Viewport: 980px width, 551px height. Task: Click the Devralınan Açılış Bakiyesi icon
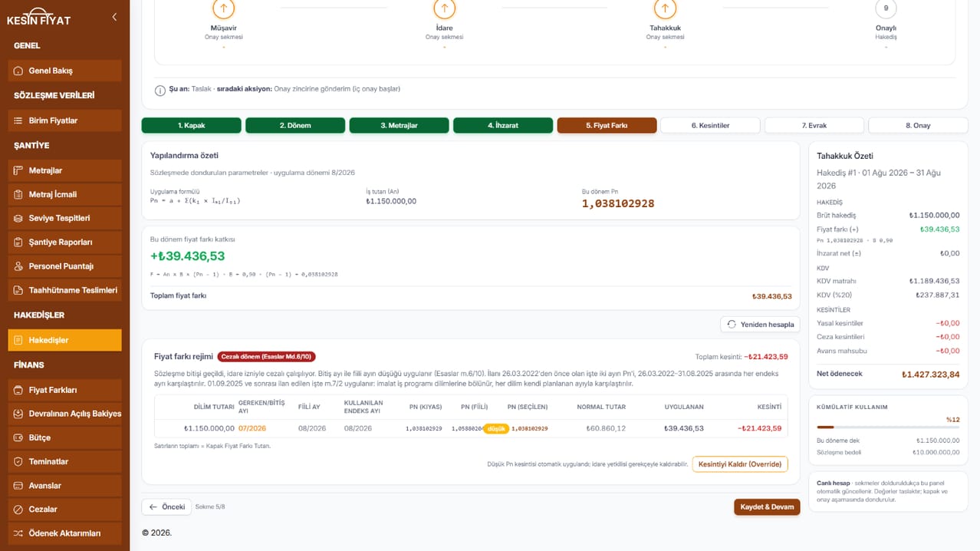coord(18,414)
